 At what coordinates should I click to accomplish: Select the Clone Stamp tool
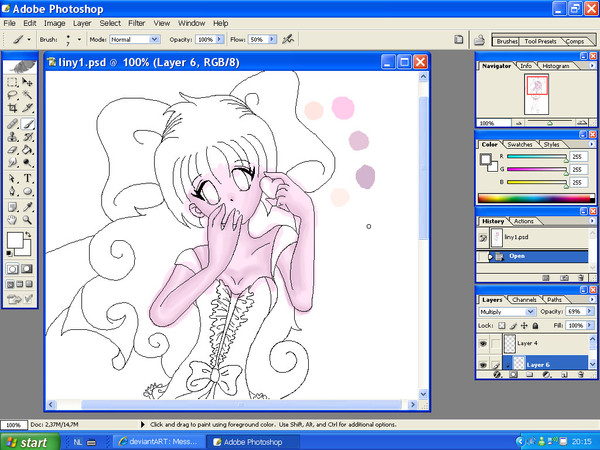pyautogui.click(x=12, y=137)
